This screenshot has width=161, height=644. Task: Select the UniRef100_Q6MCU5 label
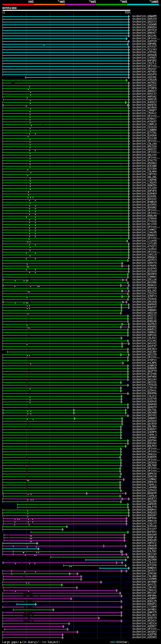(x=144, y=100)
